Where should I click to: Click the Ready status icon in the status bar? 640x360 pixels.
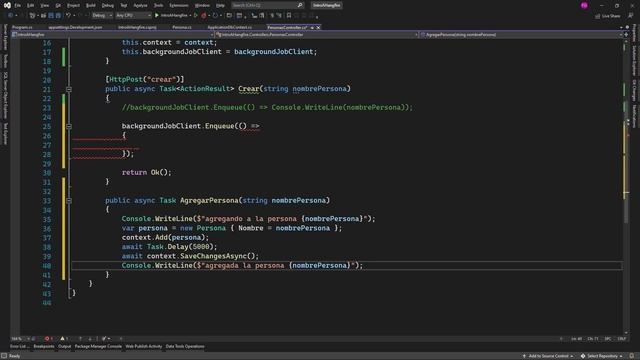tap(4, 356)
